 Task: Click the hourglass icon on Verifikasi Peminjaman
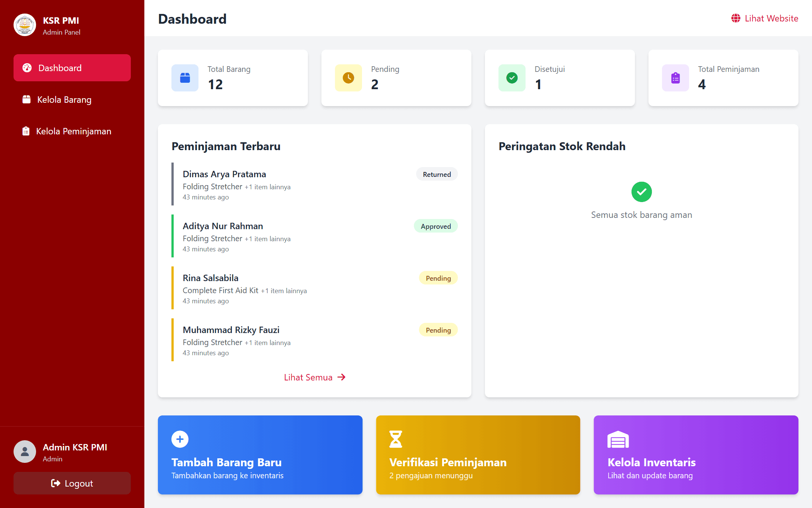point(396,439)
